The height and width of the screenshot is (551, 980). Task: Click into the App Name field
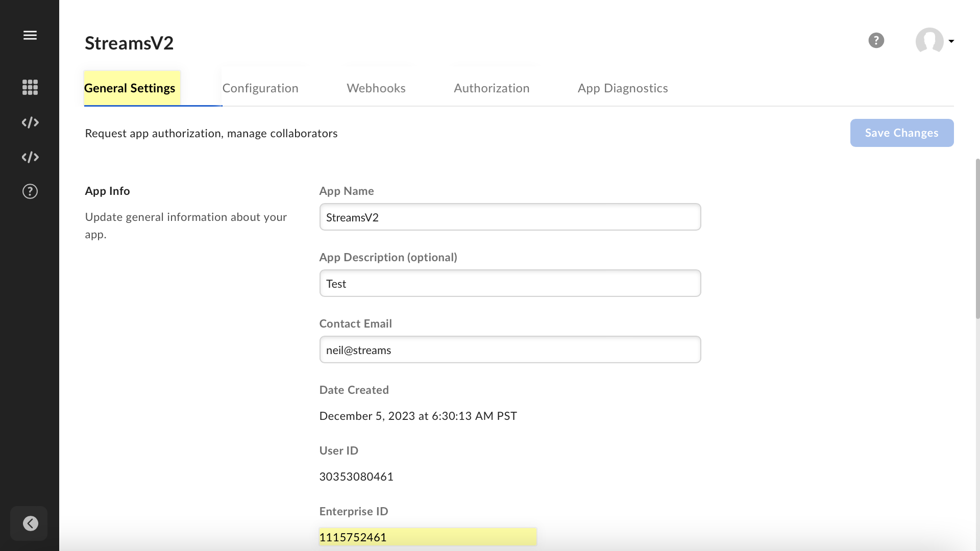[509, 217]
